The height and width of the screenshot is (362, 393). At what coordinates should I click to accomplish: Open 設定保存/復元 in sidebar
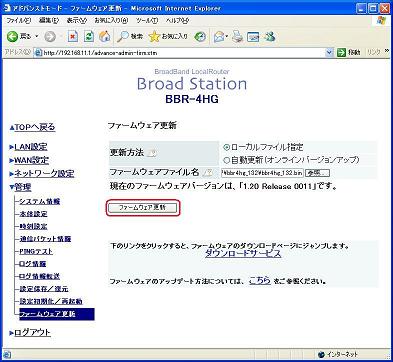44,289
